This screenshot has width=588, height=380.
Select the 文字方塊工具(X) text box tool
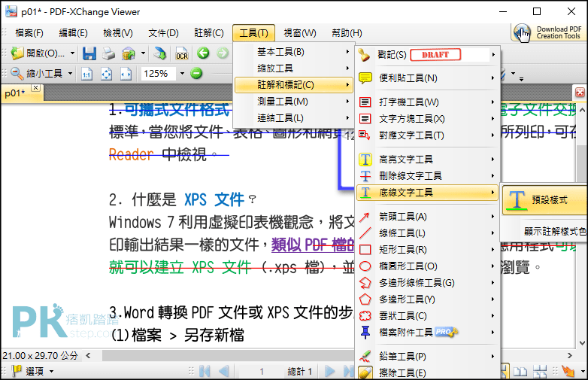[x=428, y=119]
